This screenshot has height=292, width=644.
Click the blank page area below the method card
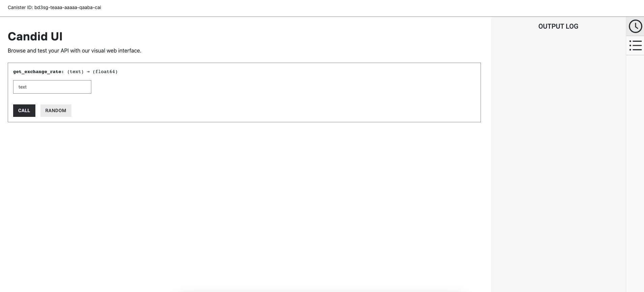(x=236, y=202)
